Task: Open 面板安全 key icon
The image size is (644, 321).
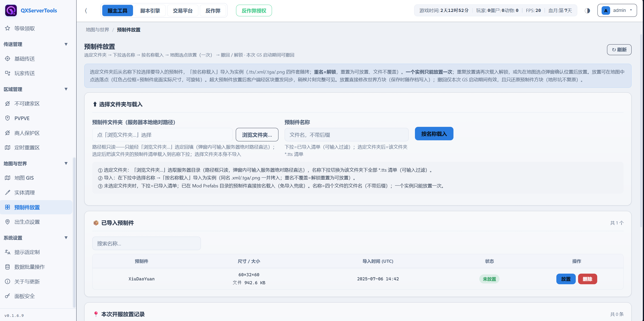Action: tap(7, 296)
